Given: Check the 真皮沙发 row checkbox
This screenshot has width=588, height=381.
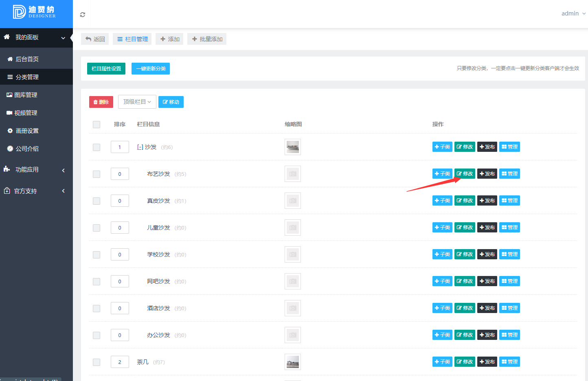Looking at the screenshot, I should point(97,201).
